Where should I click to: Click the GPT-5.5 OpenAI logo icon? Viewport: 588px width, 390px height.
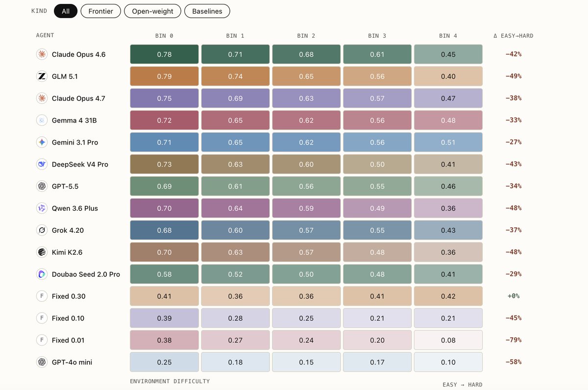pos(42,186)
